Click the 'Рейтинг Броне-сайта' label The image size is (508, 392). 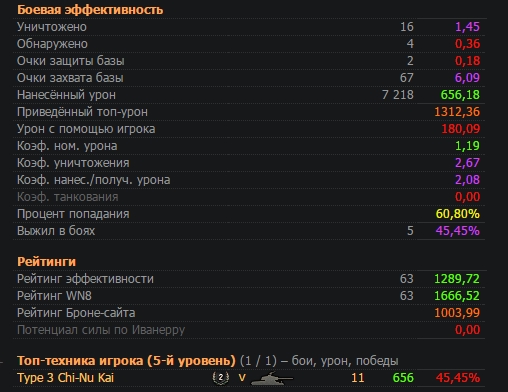click(x=76, y=313)
